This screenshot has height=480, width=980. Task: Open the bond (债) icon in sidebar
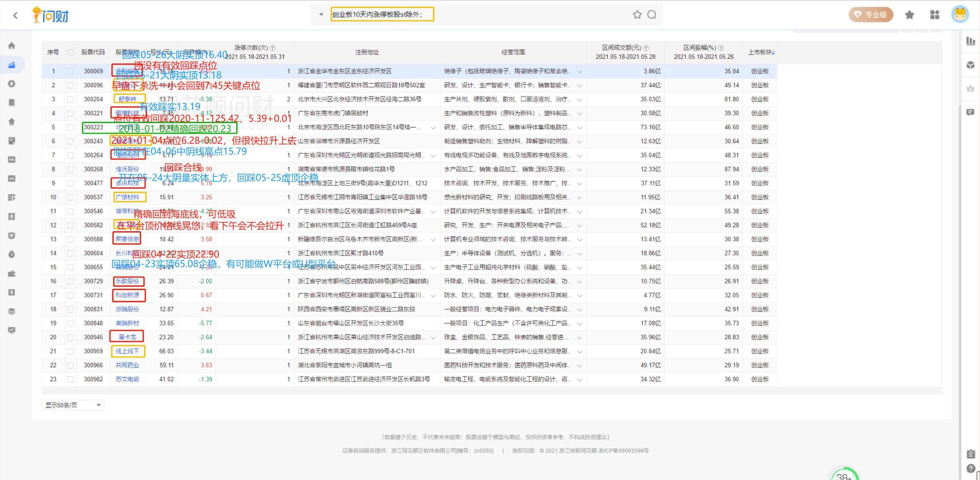coord(12,217)
